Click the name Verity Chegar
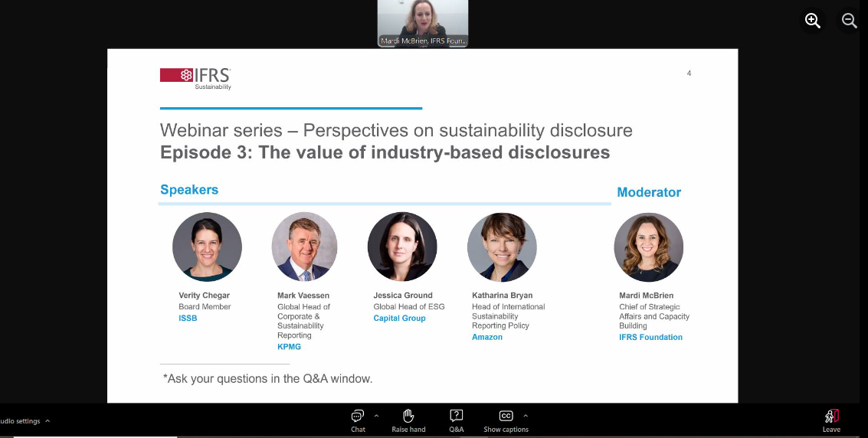 coord(204,296)
